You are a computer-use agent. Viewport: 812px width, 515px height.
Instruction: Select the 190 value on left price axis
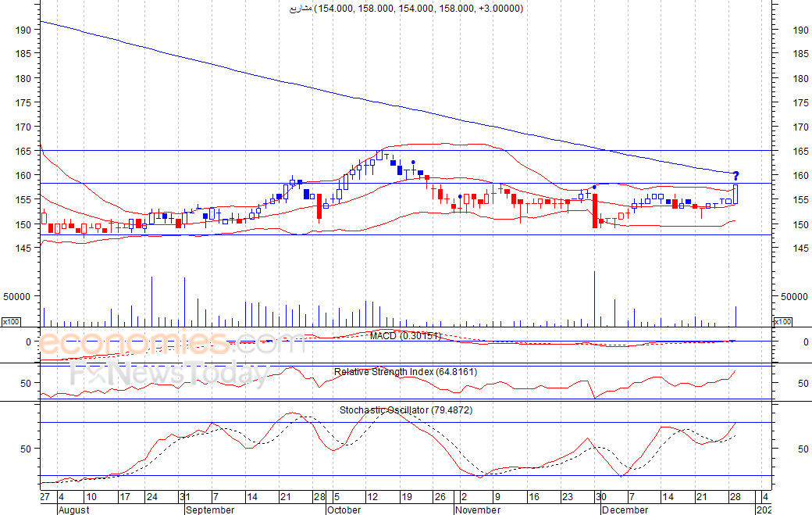click(x=23, y=30)
